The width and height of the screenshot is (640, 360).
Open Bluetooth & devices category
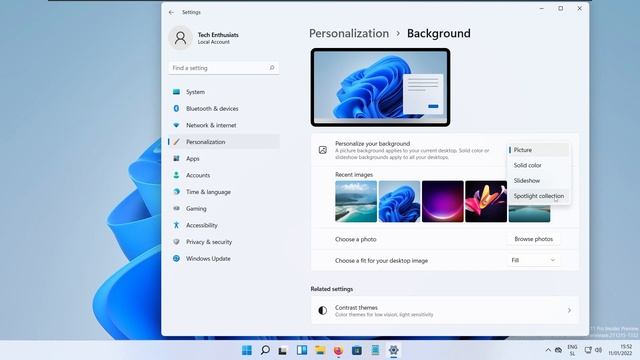(224, 109)
